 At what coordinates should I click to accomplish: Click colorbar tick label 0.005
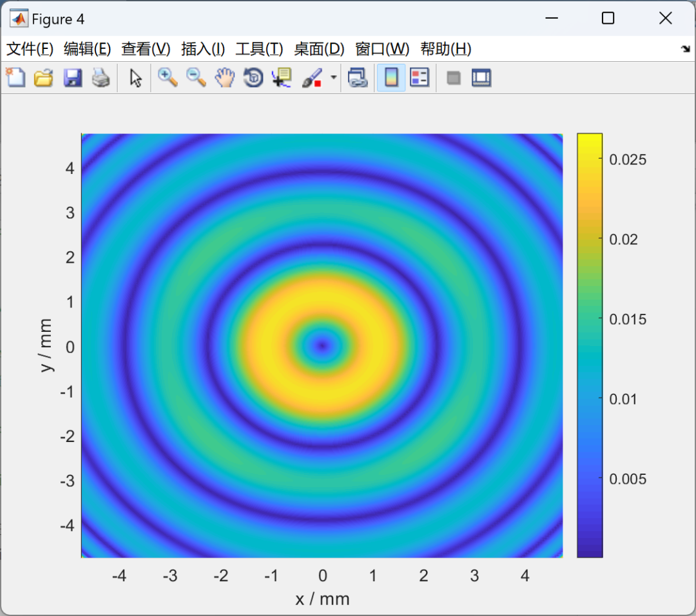628,479
